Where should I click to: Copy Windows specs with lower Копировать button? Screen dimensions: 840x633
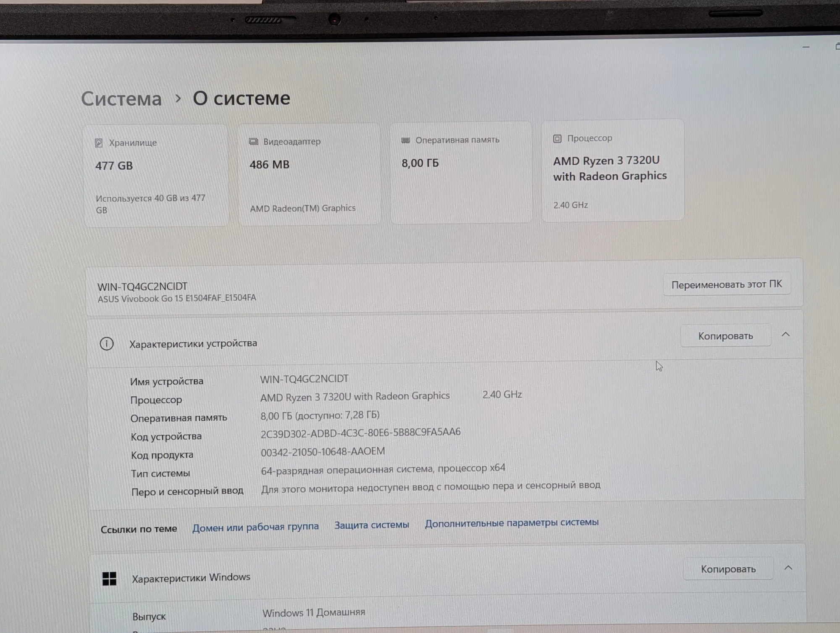(728, 569)
